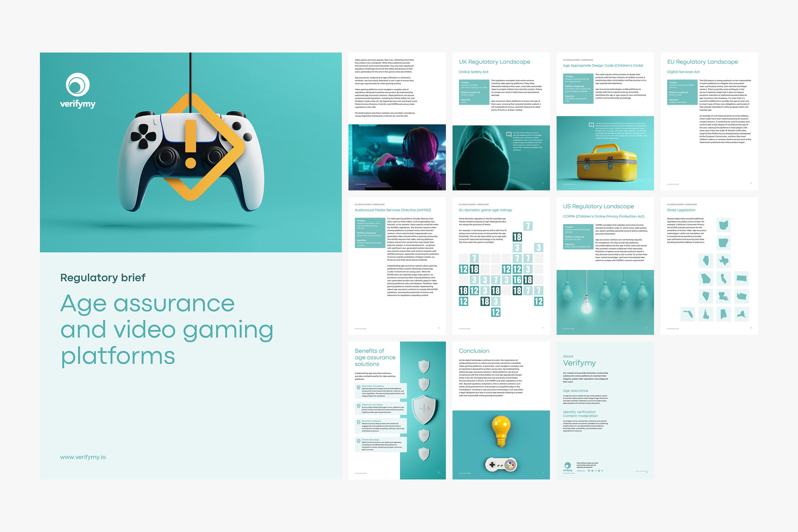Select the New York state icon

pyautogui.click(x=741, y=314)
